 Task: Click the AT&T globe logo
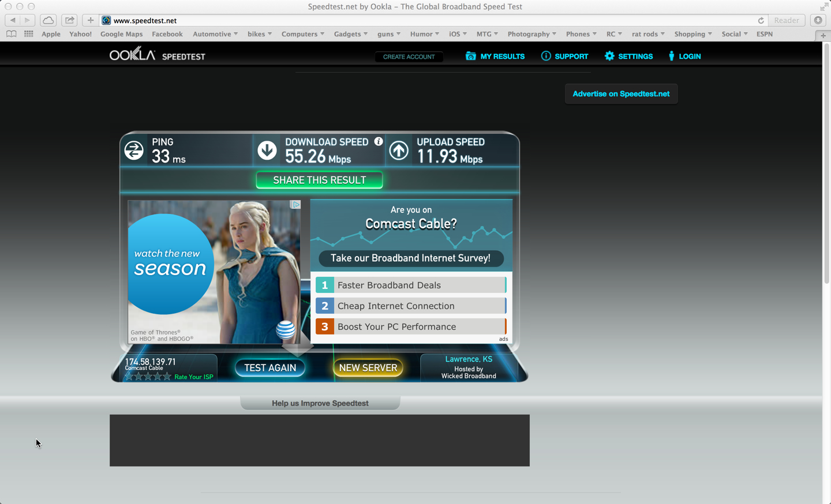tap(285, 330)
